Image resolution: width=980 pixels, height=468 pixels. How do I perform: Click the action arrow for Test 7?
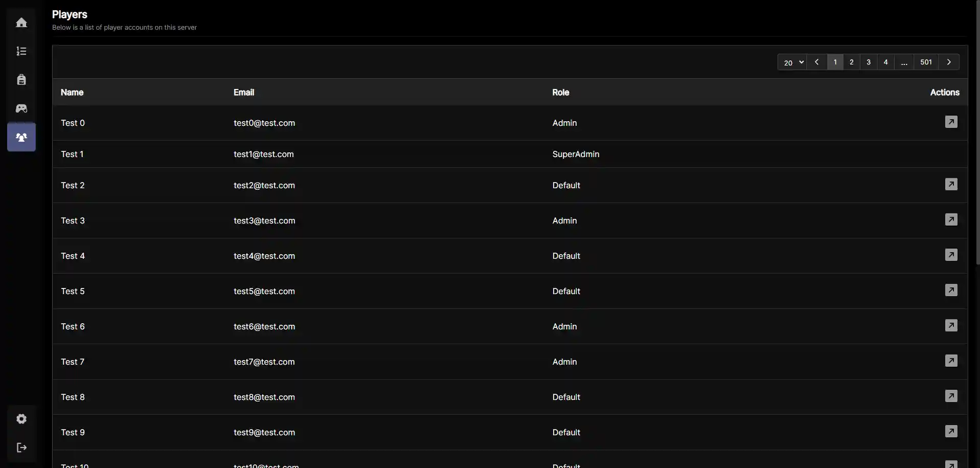pyautogui.click(x=951, y=361)
